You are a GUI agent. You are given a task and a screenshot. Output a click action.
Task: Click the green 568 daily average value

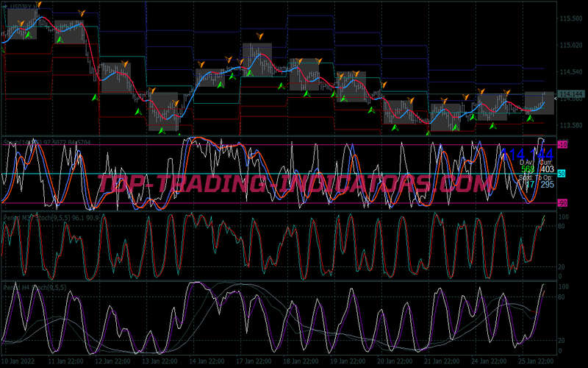[528, 169]
